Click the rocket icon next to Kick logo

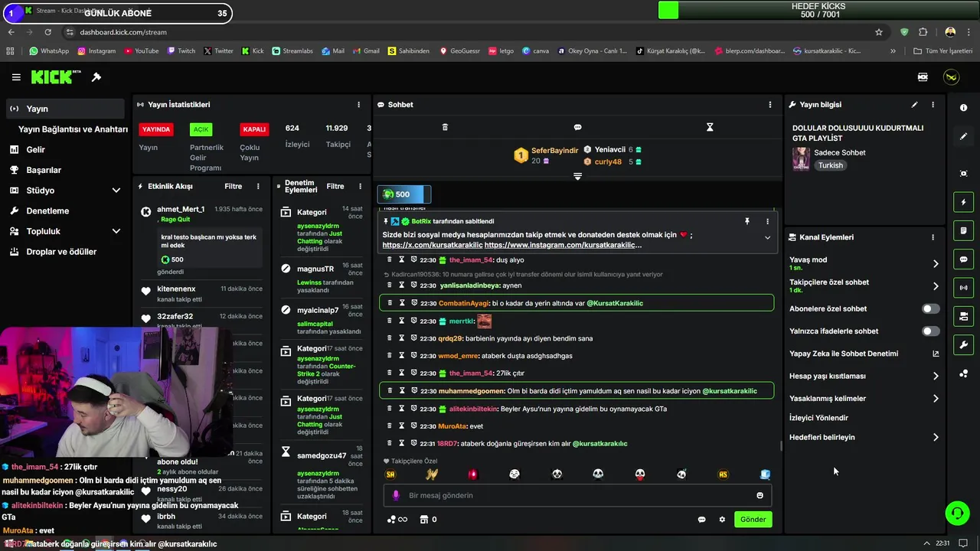tap(96, 77)
